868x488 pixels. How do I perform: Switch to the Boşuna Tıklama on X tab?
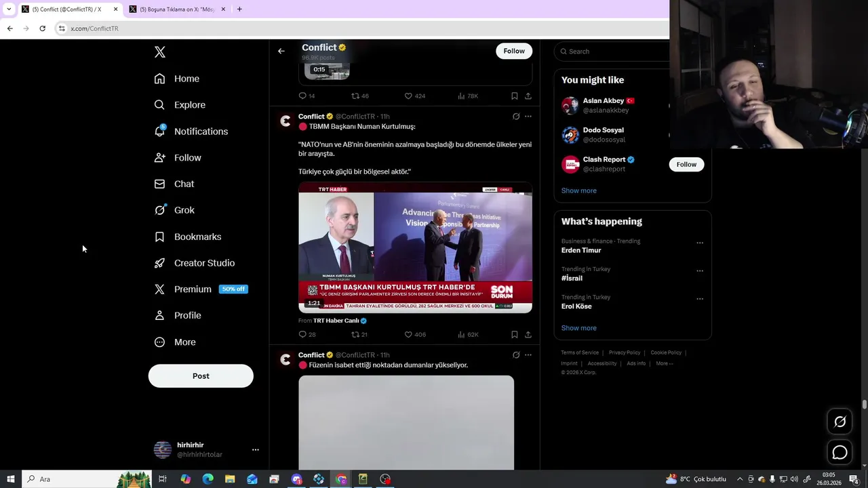point(176,9)
